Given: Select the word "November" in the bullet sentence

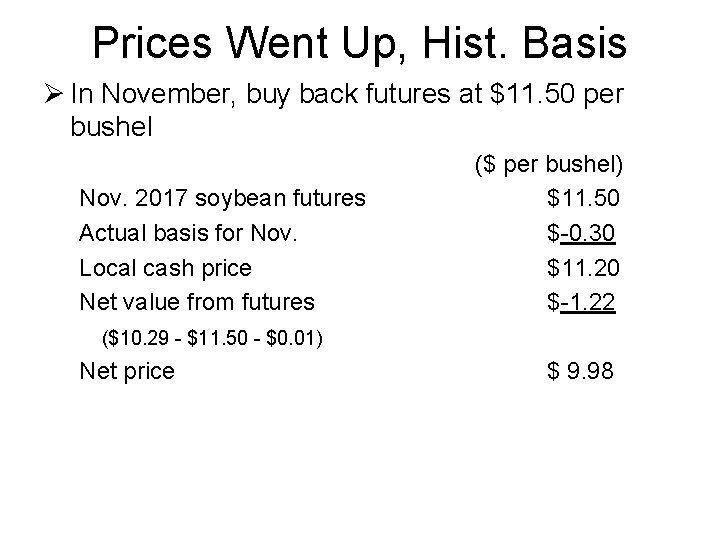Looking at the screenshot, I should (157, 94).
